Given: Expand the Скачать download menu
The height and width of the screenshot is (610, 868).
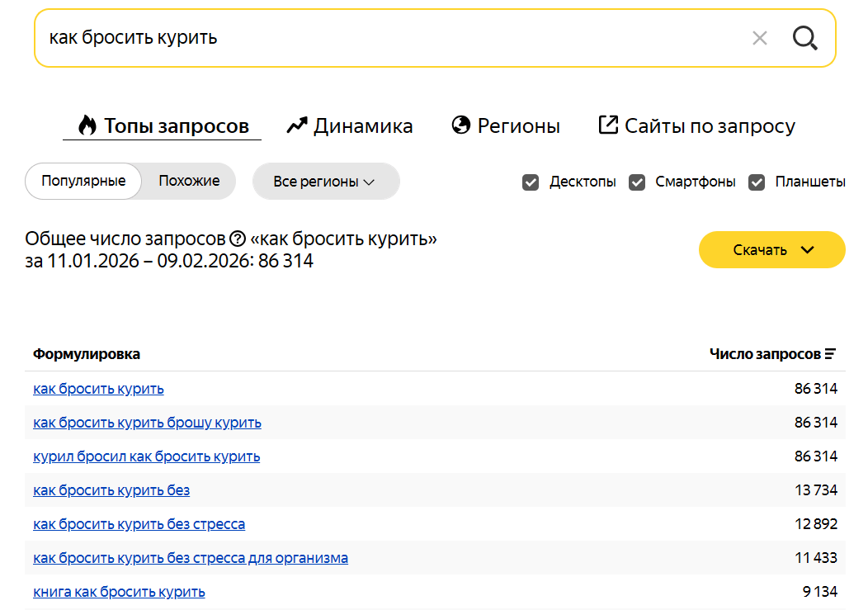Looking at the screenshot, I should pos(772,250).
